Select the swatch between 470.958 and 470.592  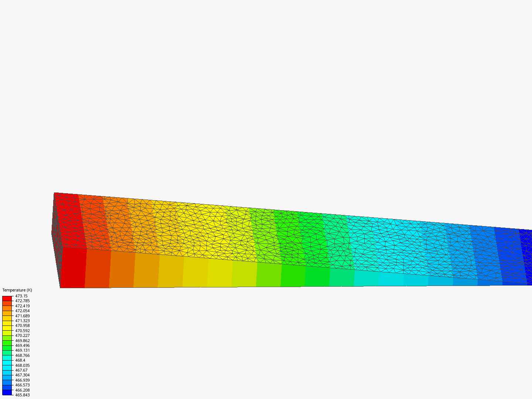(x=7, y=328)
